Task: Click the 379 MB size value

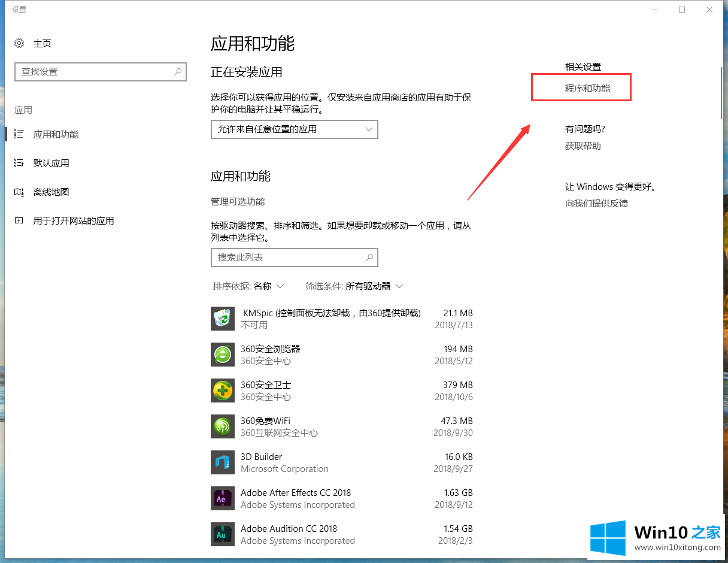Action: [x=459, y=385]
